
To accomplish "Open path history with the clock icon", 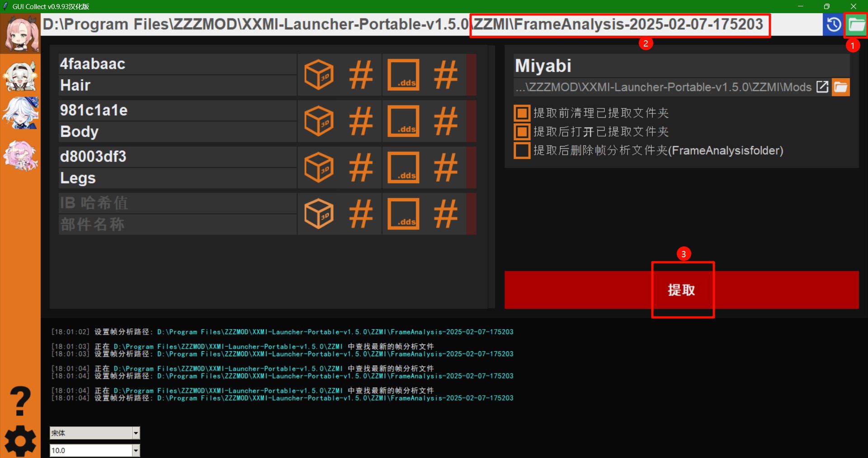I will (833, 24).
